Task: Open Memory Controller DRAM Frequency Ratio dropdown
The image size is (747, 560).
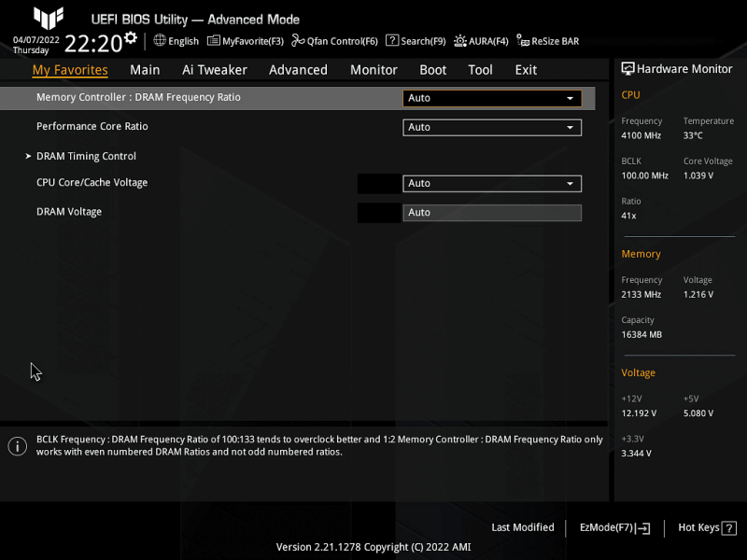Action: pyautogui.click(x=492, y=98)
